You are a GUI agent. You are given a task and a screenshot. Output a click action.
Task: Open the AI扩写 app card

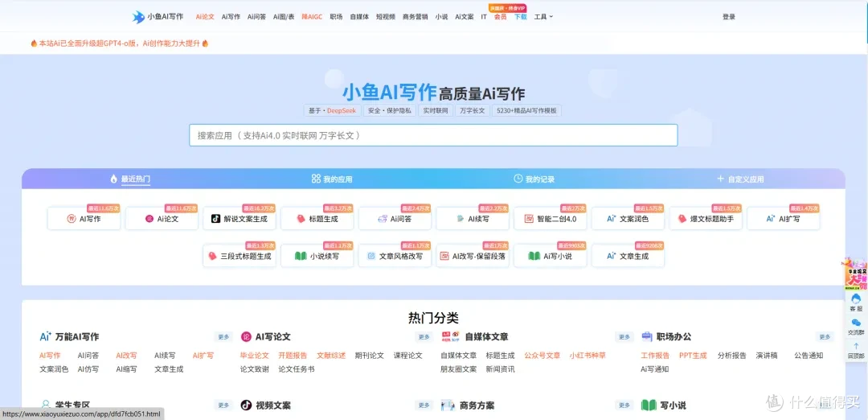pyautogui.click(x=784, y=219)
